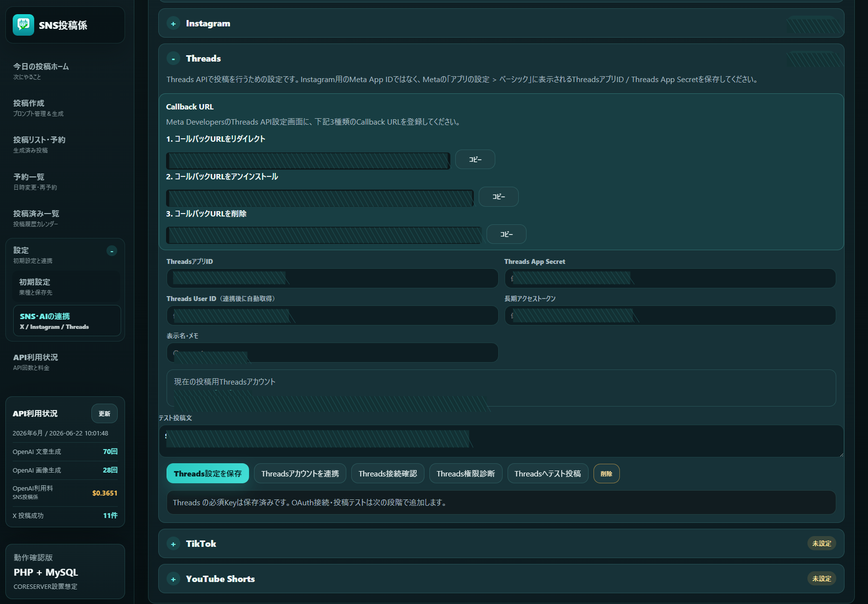Screen dimensions: 868x604
Task: Click Threads接続確認 button
Action: pos(388,474)
